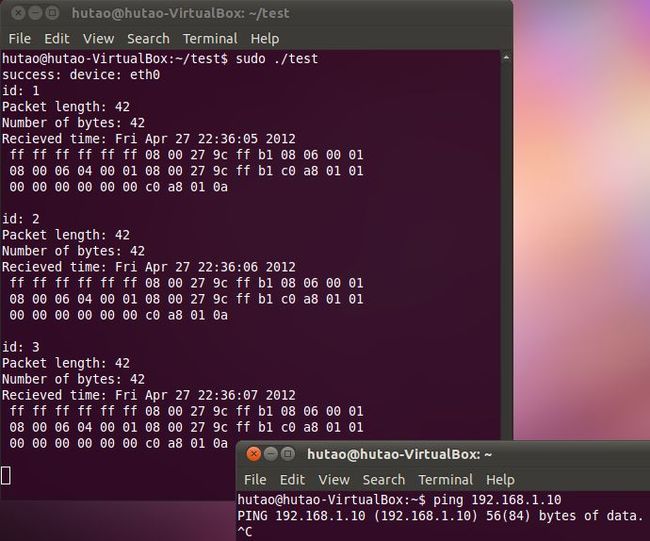Click 'Recieved time' line ending 22:36:05 2012
The height and width of the screenshot is (541, 650).
pyautogui.click(x=149, y=138)
